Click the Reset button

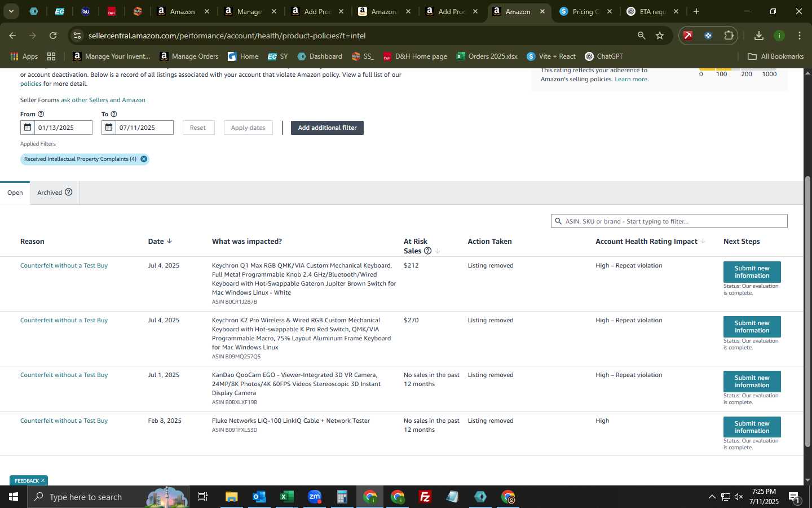(x=198, y=128)
